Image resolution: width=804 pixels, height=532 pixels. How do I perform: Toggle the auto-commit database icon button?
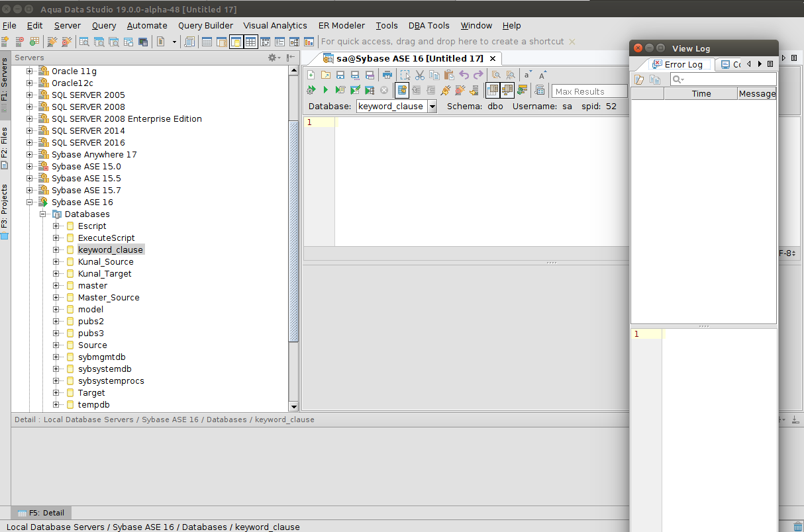click(402, 90)
